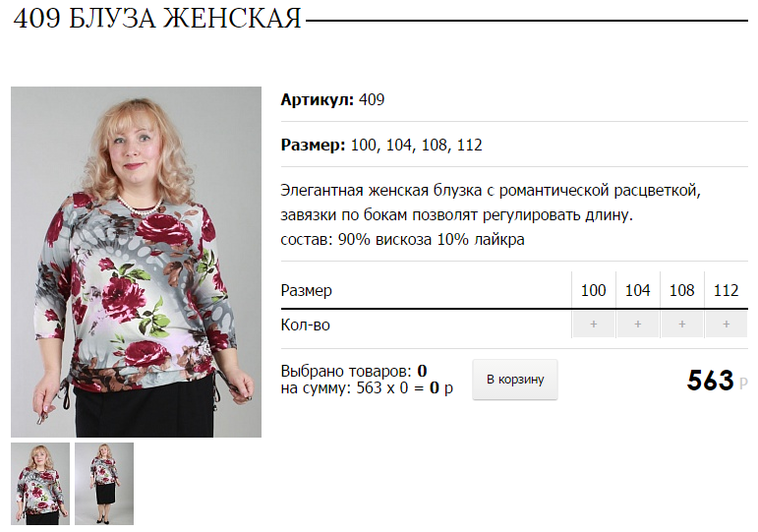
Task: Open the large blouse product photo
Action: tap(136, 263)
